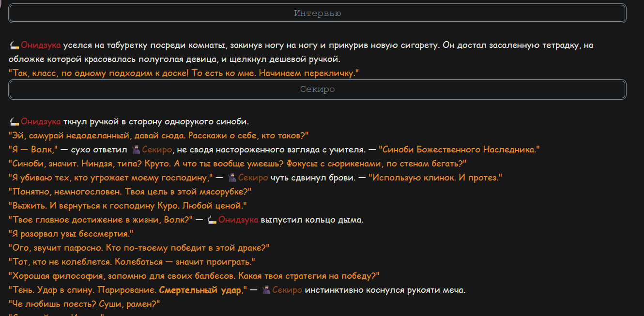
Task: Click line 'Ого, звучит пафосно. Кто по-твоему победит'
Action: coord(139,248)
